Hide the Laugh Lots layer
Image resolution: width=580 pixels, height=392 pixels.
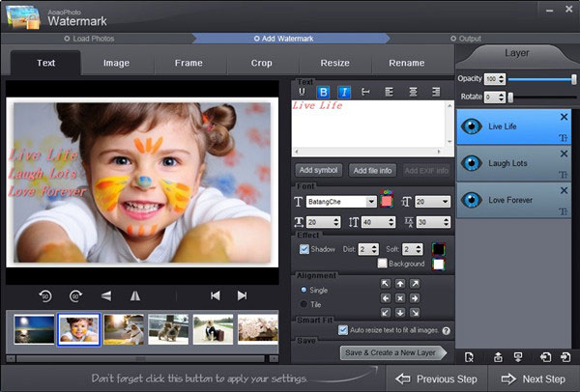click(472, 163)
